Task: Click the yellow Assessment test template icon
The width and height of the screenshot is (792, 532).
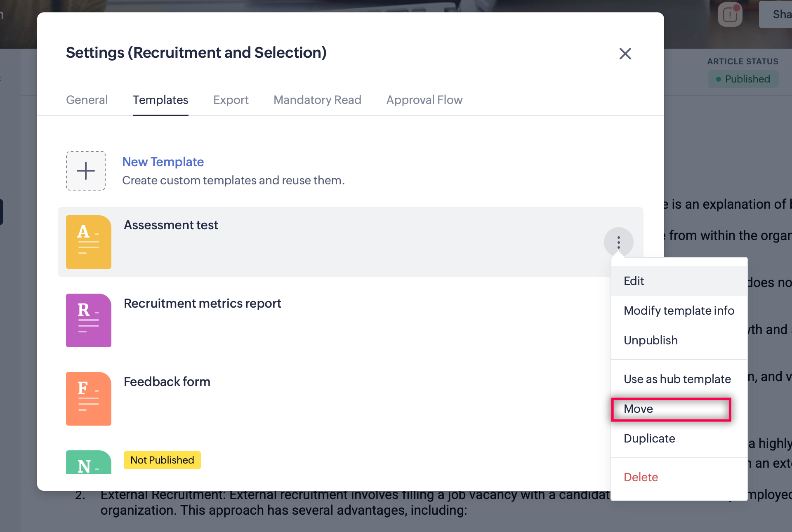Action: pyautogui.click(x=89, y=242)
